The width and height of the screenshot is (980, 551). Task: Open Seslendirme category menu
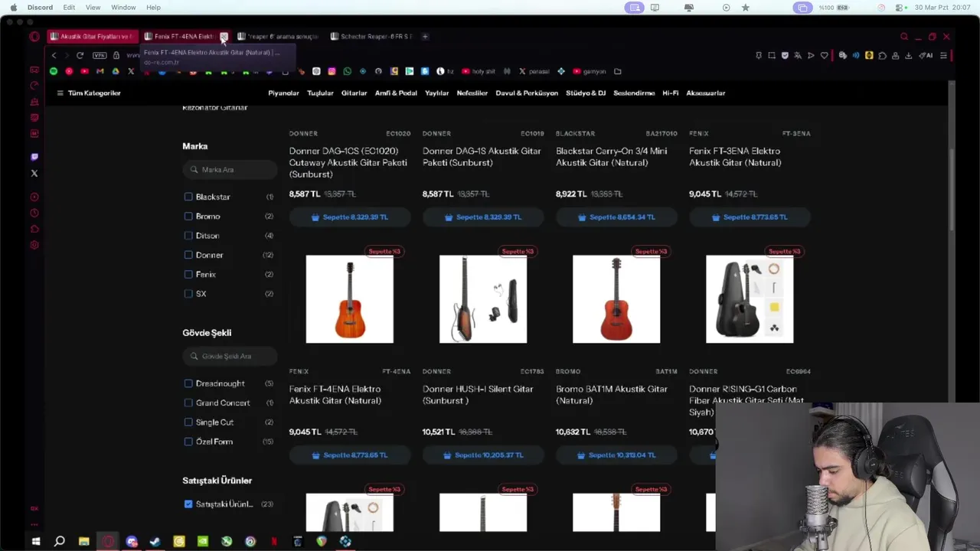[x=634, y=93]
